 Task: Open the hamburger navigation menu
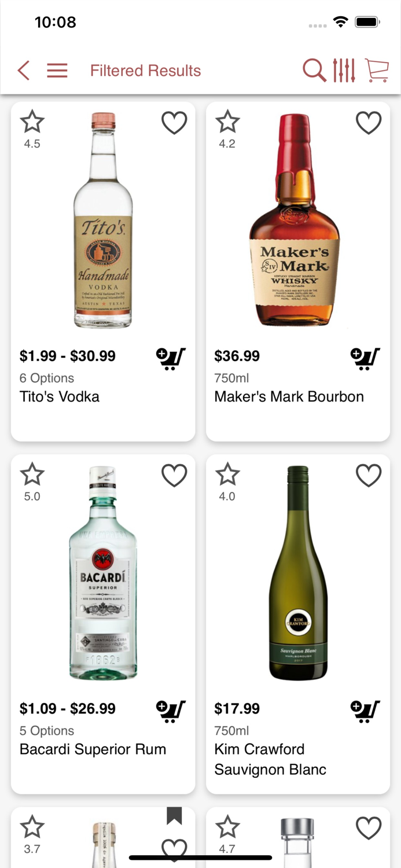click(x=57, y=70)
